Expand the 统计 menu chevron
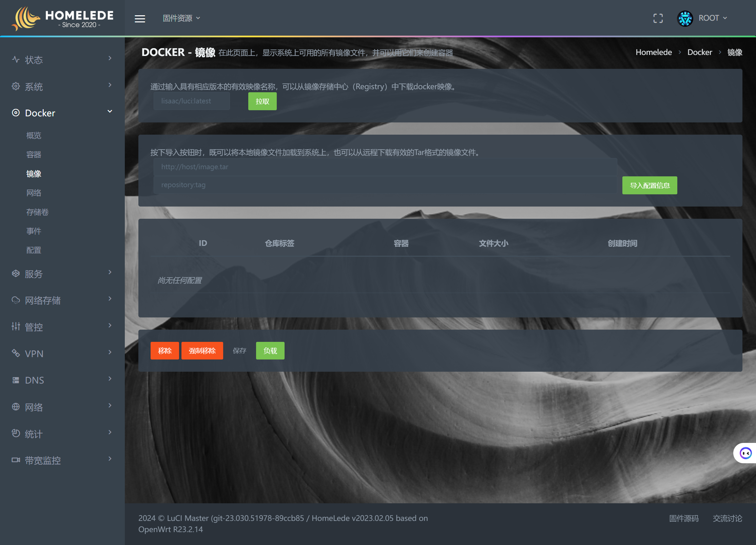The height and width of the screenshot is (545, 756). point(110,432)
